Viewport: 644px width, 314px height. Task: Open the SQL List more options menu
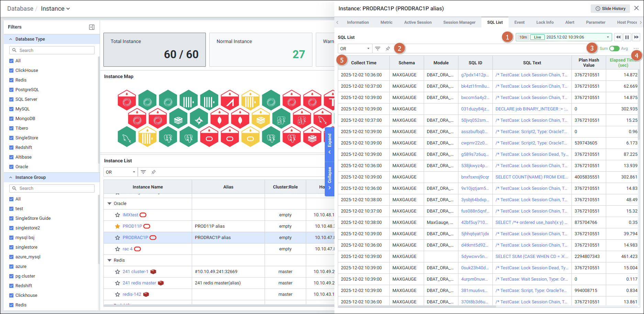point(636,48)
